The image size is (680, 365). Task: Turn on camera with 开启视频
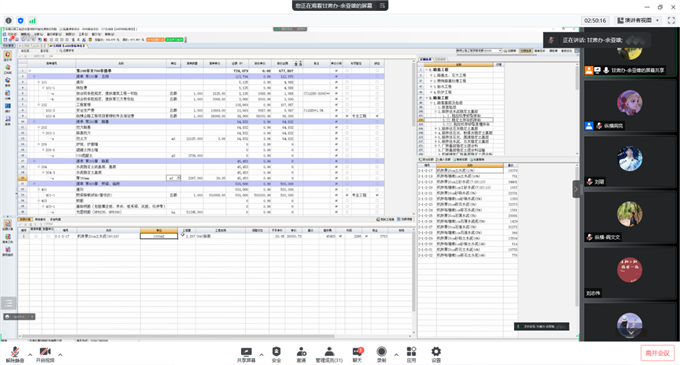[45, 354]
